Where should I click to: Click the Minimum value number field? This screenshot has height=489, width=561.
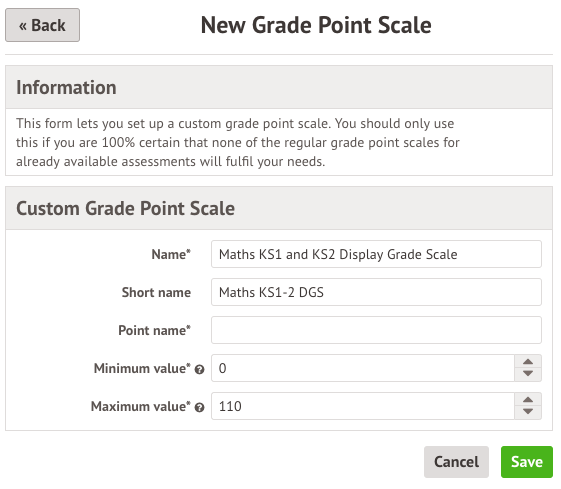(x=363, y=368)
